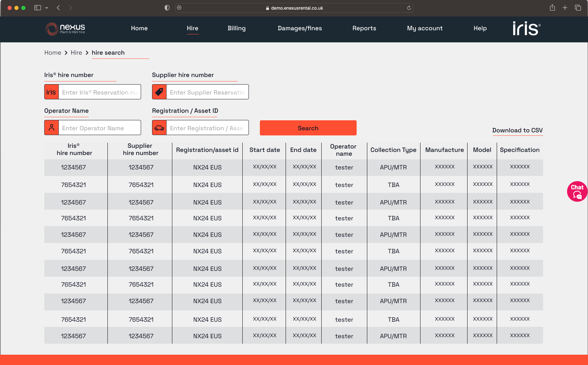588x365 pixels.
Task: Focus the Enter Operator Name field
Action: tap(100, 128)
